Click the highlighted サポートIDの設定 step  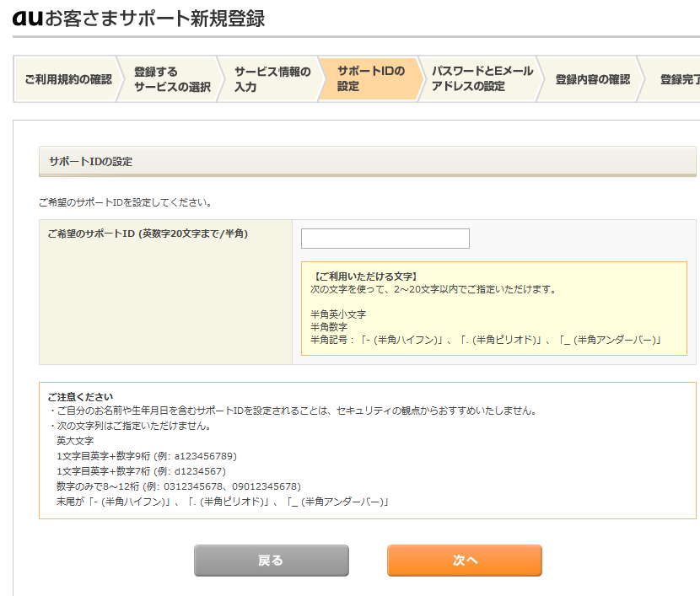[x=370, y=79]
